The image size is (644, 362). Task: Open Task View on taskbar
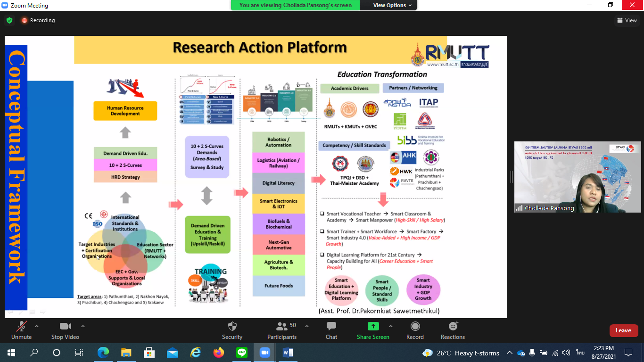(x=79, y=353)
